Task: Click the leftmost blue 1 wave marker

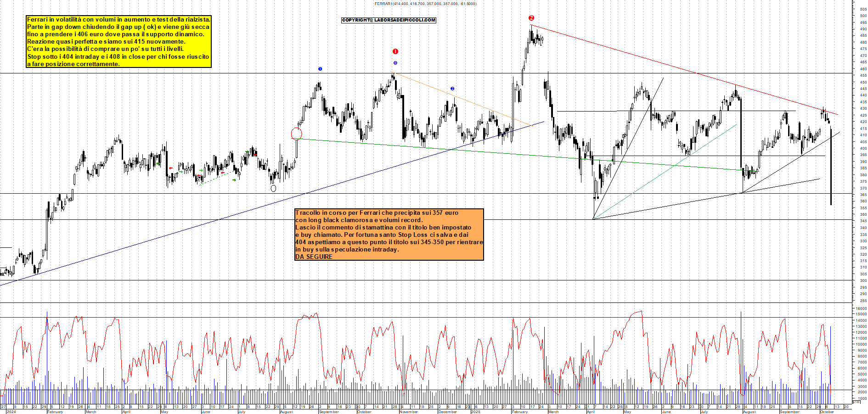Action: [320, 69]
